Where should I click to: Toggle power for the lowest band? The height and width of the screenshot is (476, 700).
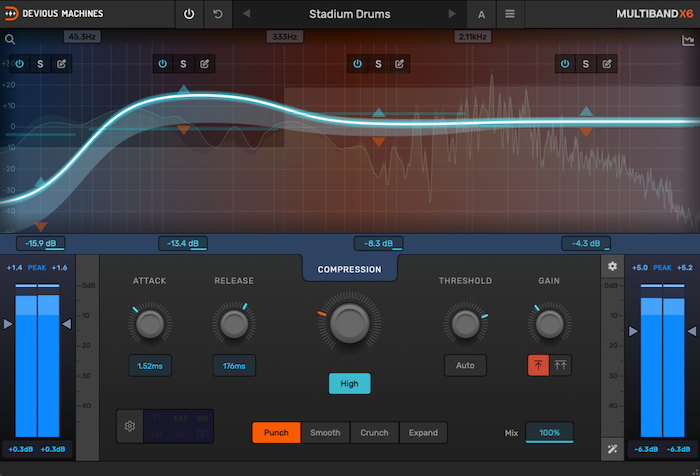click(19, 64)
